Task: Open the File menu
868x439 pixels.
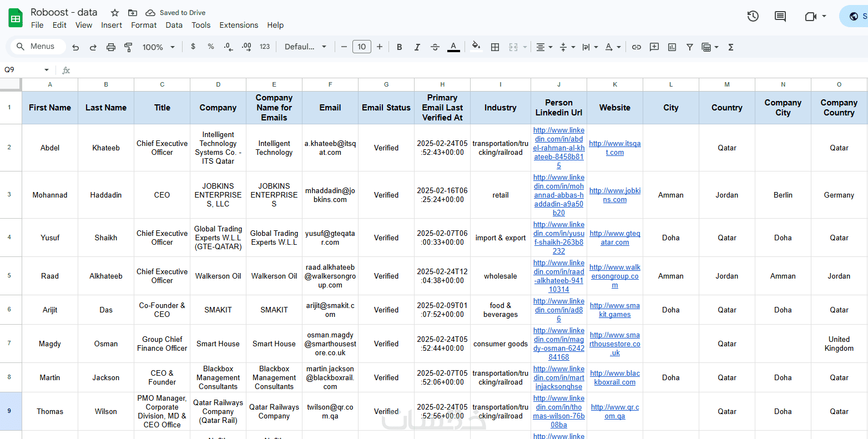Action: (37, 25)
